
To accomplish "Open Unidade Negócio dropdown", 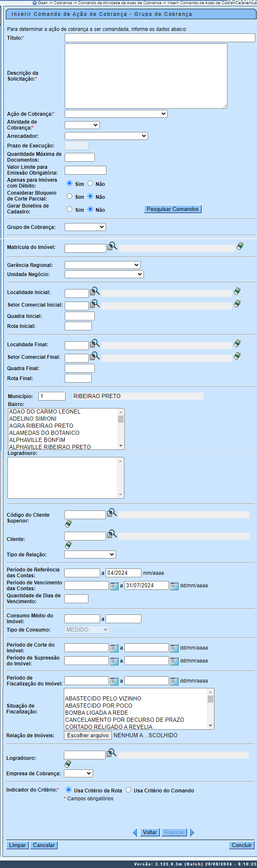I will coord(104,274).
